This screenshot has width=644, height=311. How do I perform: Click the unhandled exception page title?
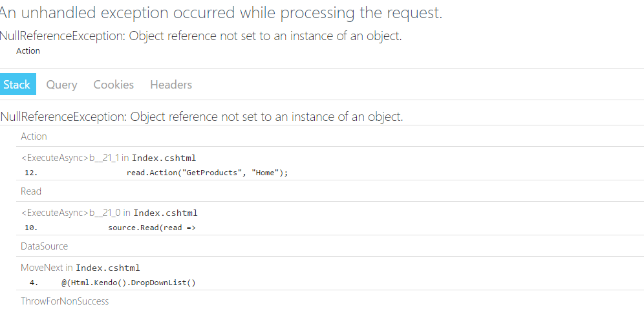click(x=222, y=13)
